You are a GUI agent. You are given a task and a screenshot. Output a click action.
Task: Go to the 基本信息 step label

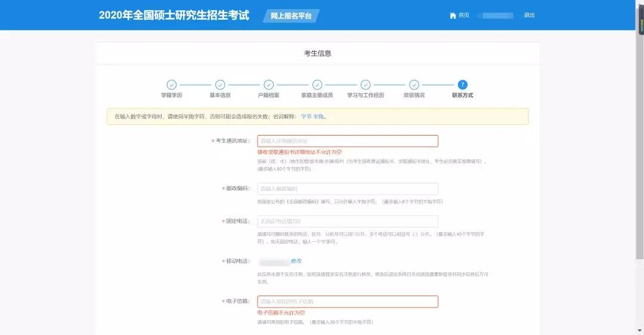pyautogui.click(x=220, y=95)
